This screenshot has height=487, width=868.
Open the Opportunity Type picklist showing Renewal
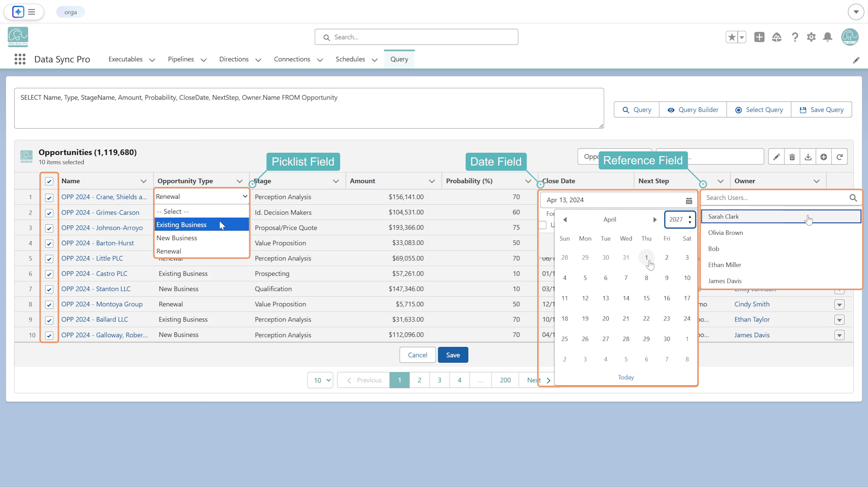pyautogui.click(x=202, y=196)
